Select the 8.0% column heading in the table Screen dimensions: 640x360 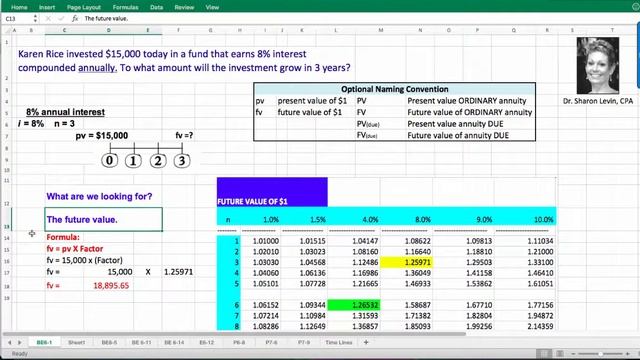423,220
